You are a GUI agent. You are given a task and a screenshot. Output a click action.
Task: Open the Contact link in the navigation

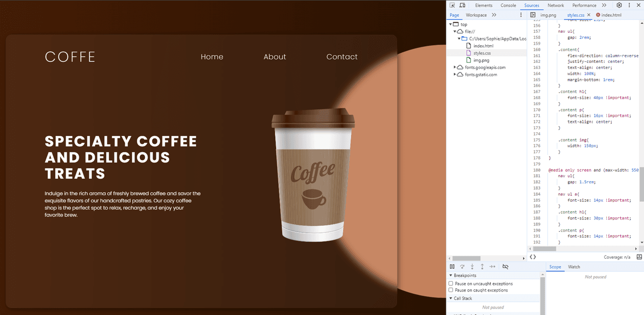[x=342, y=57]
